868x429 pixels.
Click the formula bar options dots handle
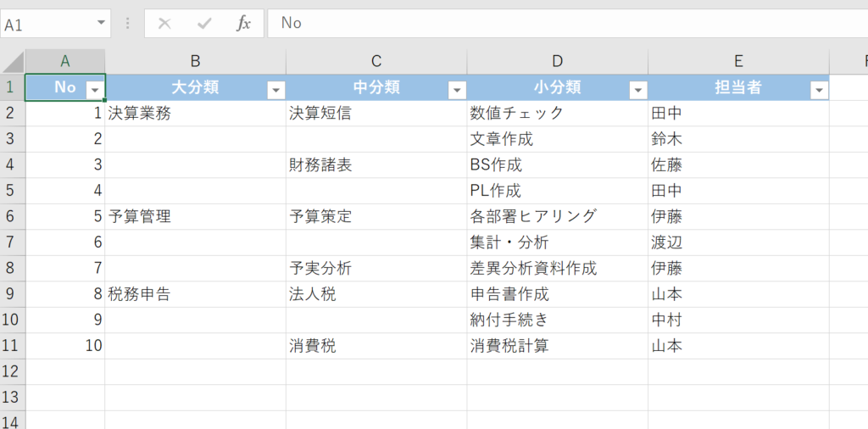pyautogui.click(x=128, y=24)
